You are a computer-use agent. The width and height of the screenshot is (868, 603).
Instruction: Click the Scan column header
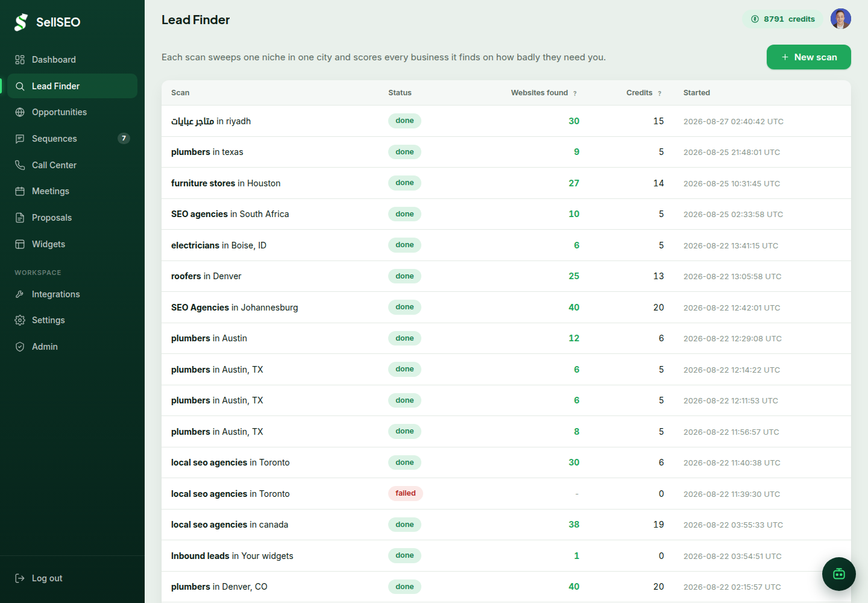click(x=180, y=93)
